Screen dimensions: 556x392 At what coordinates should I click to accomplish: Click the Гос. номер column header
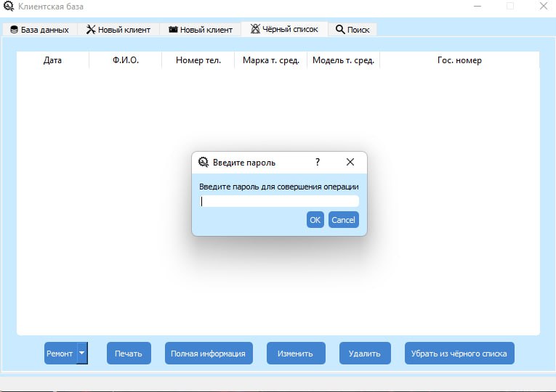tap(459, 60)
